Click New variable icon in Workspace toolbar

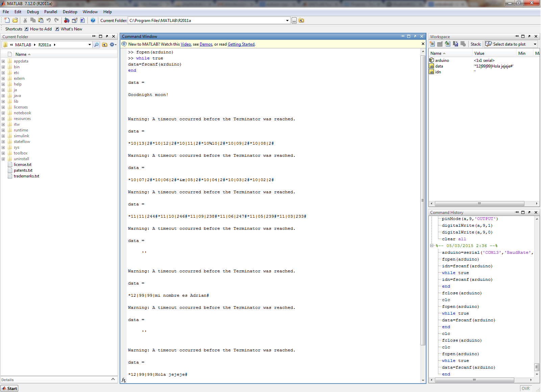tap(432, 44)
